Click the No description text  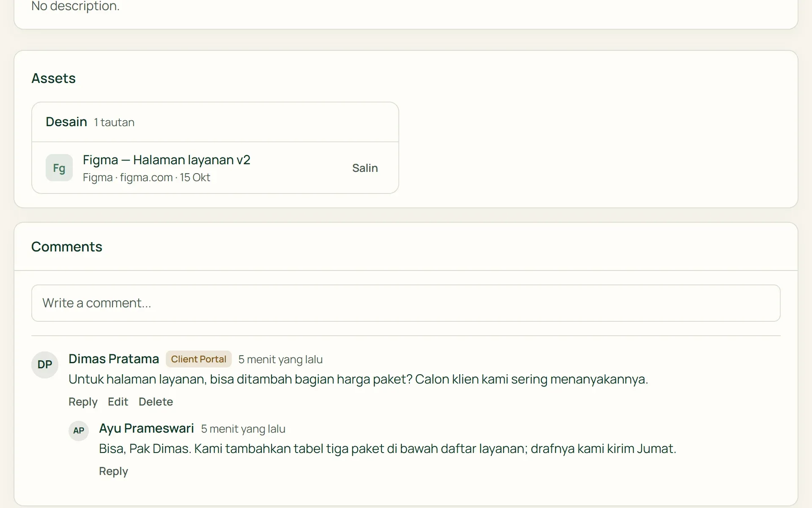[x=76, y=6]
